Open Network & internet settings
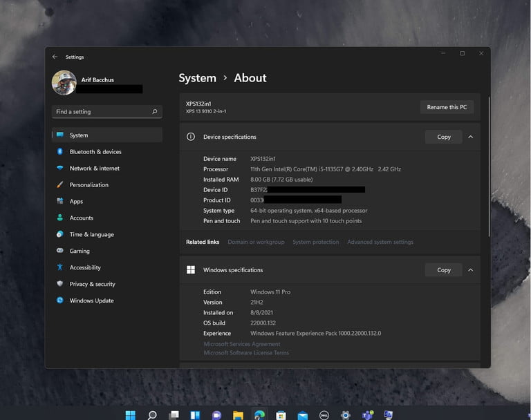The width and height of the screenshot is (531, 420). tap(94, 169)
